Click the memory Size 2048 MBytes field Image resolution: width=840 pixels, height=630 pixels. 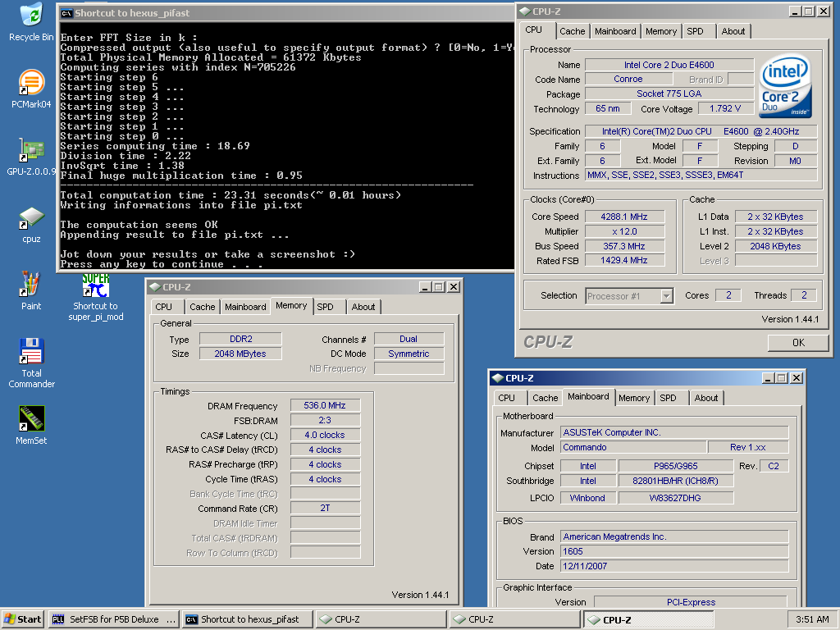(x=240, y=354)
